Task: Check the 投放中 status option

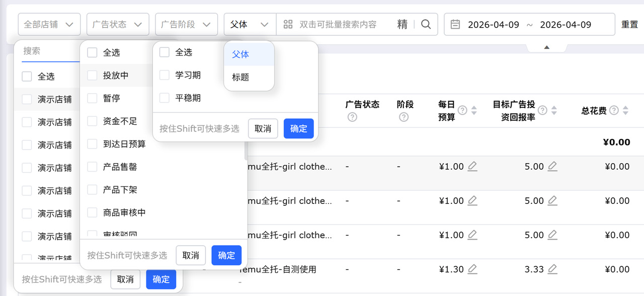Action: tap(92, 76)
